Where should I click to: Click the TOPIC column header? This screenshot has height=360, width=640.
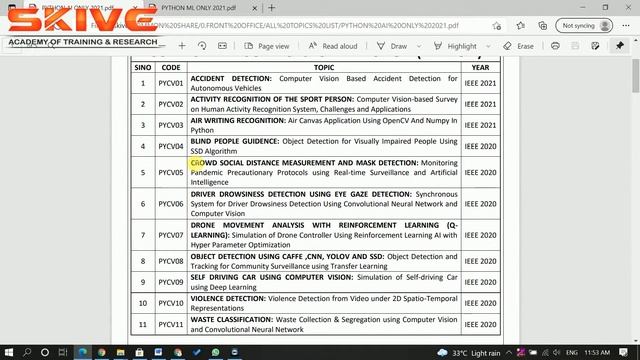324,68
